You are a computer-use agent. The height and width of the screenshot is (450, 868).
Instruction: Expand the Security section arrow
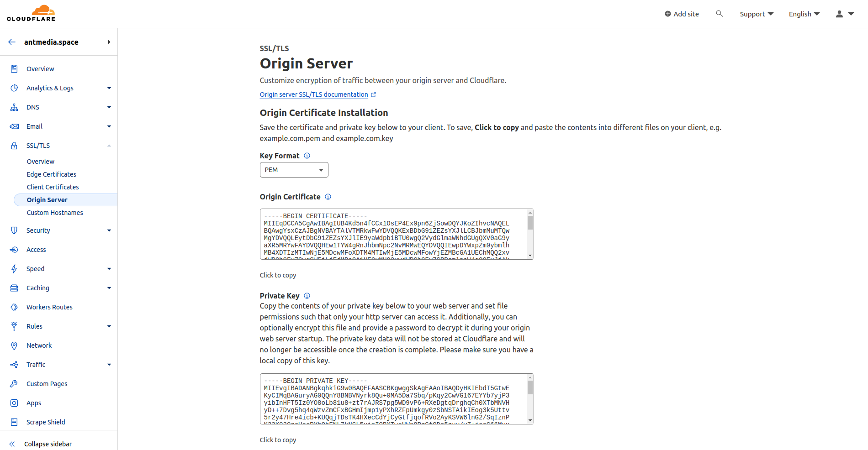pos(109,230)
